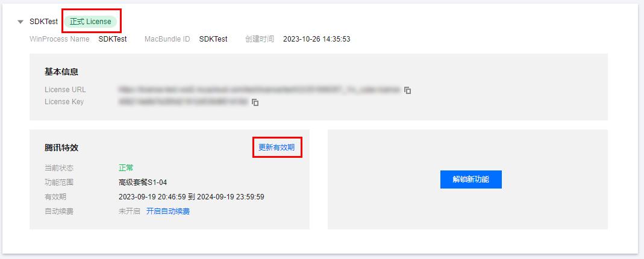This screenshot has width=644, height=259.
Task: Click the 高级套餐S1-04 feature scope value
Action: pos(143,183)
